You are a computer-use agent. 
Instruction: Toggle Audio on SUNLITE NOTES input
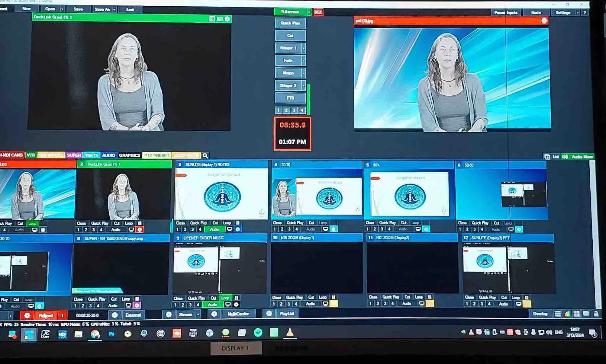(x=214, y=229)
